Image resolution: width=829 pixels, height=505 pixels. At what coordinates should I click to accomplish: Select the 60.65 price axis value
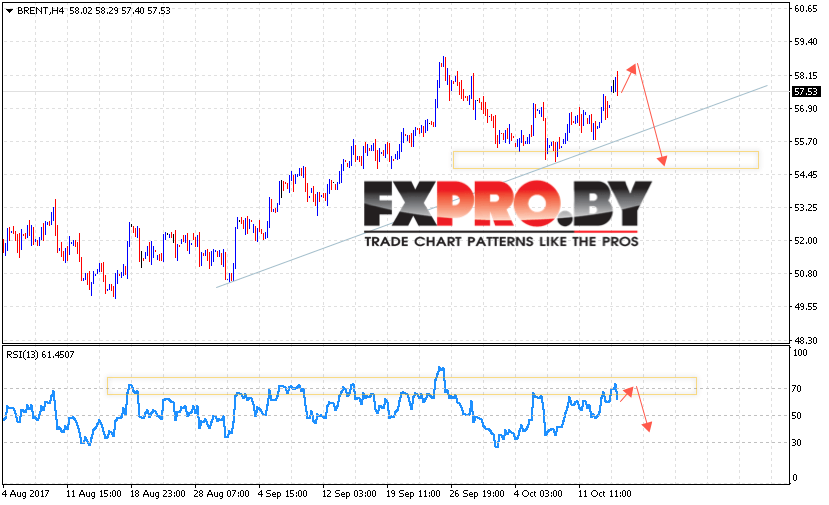pyautogui.click(x=806, y=9)
